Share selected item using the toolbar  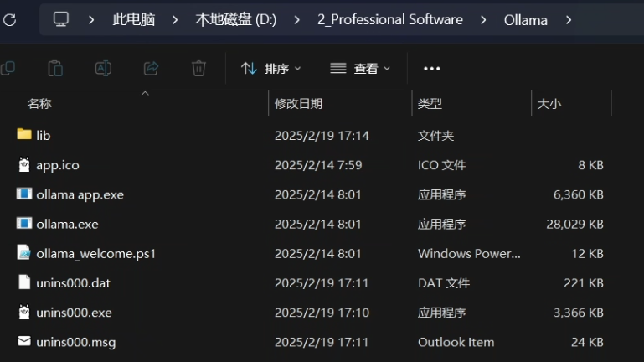tap(151, 68)
